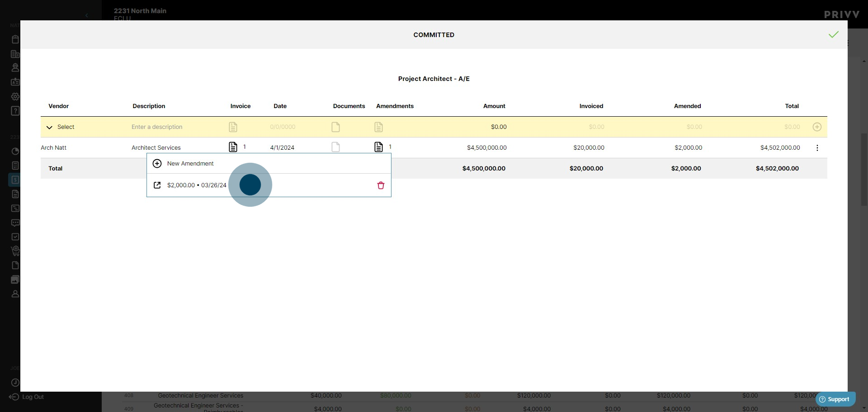Click the Invoiced column header
Viewport: 868px width, 412px height.
pos(591,106)
